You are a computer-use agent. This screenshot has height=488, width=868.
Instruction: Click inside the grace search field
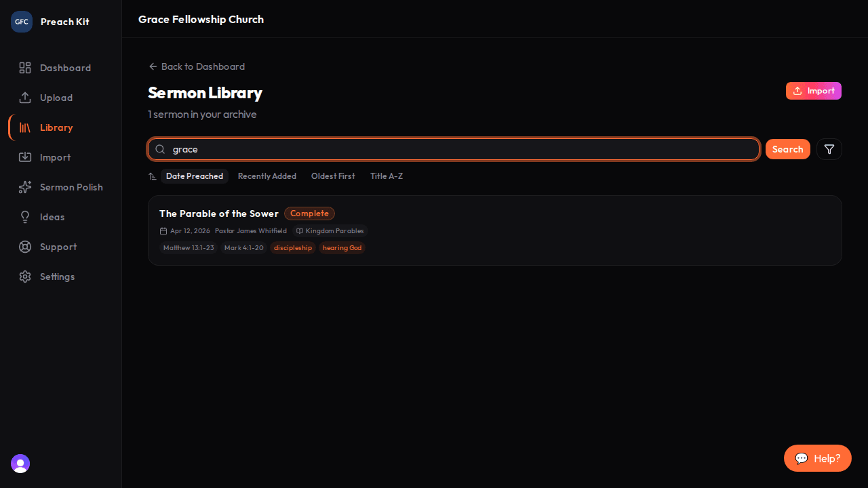tap(453, 149)
